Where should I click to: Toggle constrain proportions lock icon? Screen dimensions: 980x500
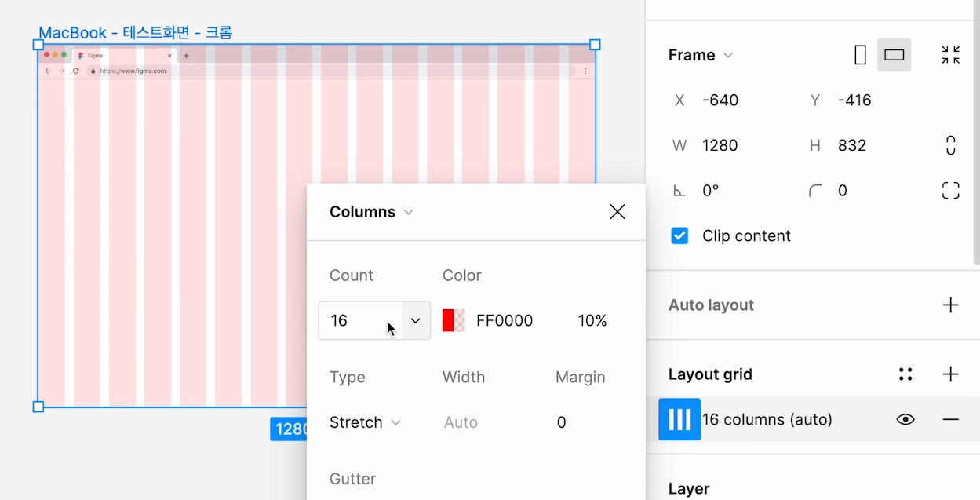tap(950, 145)
